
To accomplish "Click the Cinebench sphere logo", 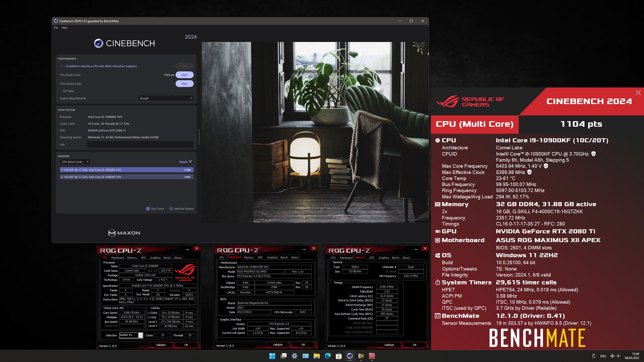I will tap(99, 43).
